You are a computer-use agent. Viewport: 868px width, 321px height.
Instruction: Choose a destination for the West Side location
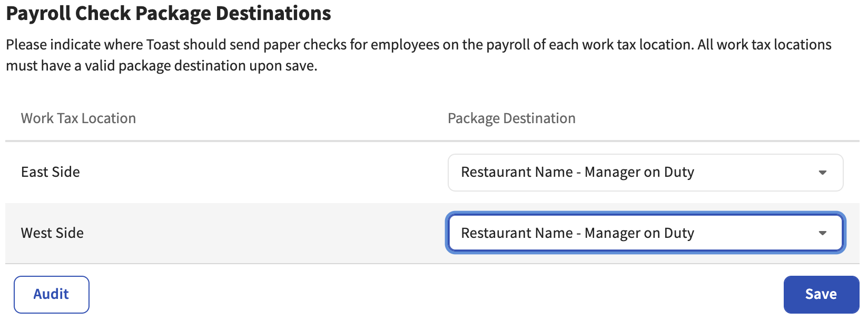pyautogui.click(x=645, y=233)
